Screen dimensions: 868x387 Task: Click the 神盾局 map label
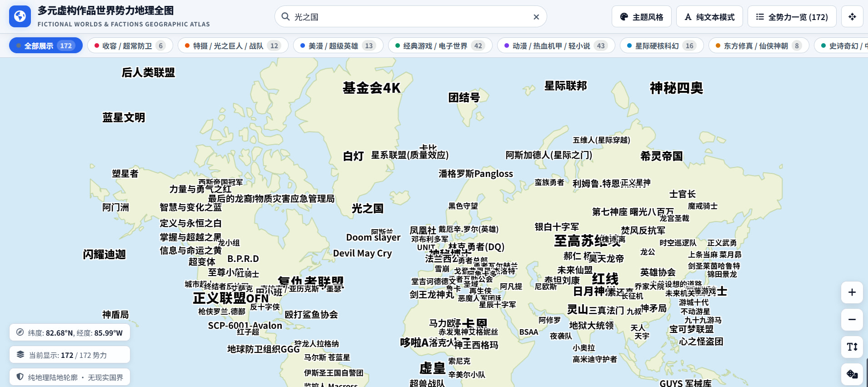click(115, 315)
